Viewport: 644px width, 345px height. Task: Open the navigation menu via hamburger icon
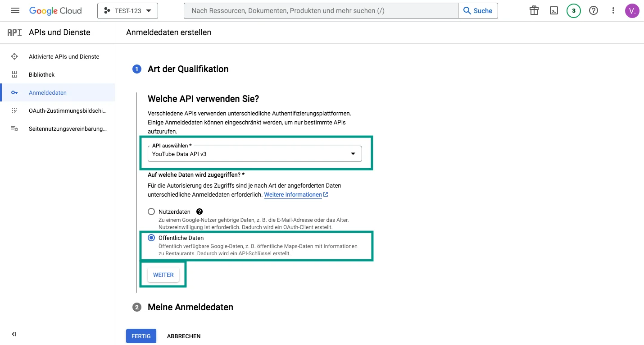point(15,10)
